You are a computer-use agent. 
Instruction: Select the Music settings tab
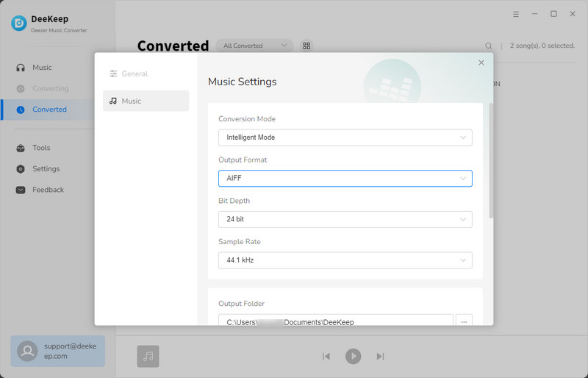[x=146, y=101]
